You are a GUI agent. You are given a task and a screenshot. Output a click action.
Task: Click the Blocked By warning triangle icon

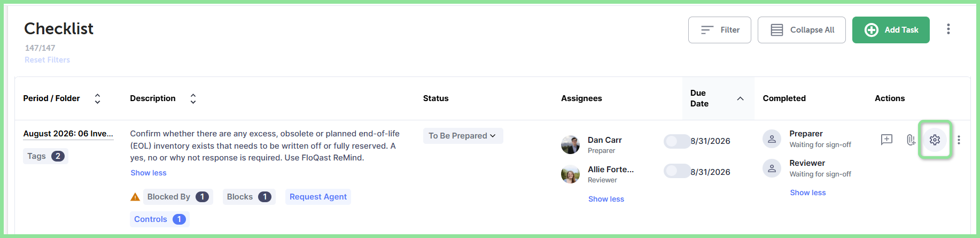(x=135, y=197)
